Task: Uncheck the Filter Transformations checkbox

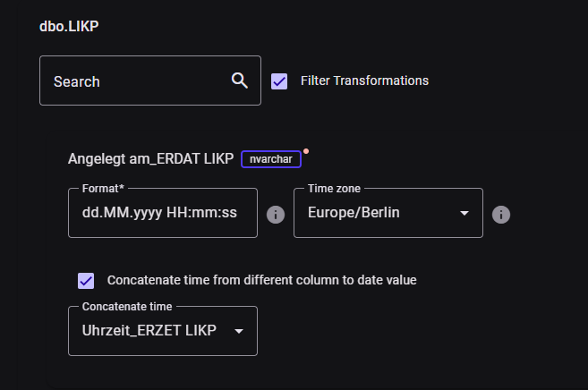Action: [x=279, y=81]
